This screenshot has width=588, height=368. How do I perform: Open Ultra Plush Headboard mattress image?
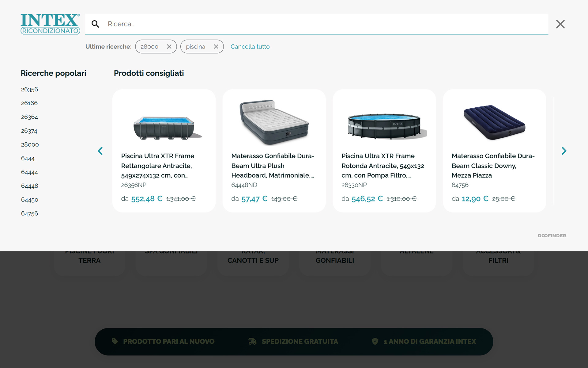tap(274, 122)
